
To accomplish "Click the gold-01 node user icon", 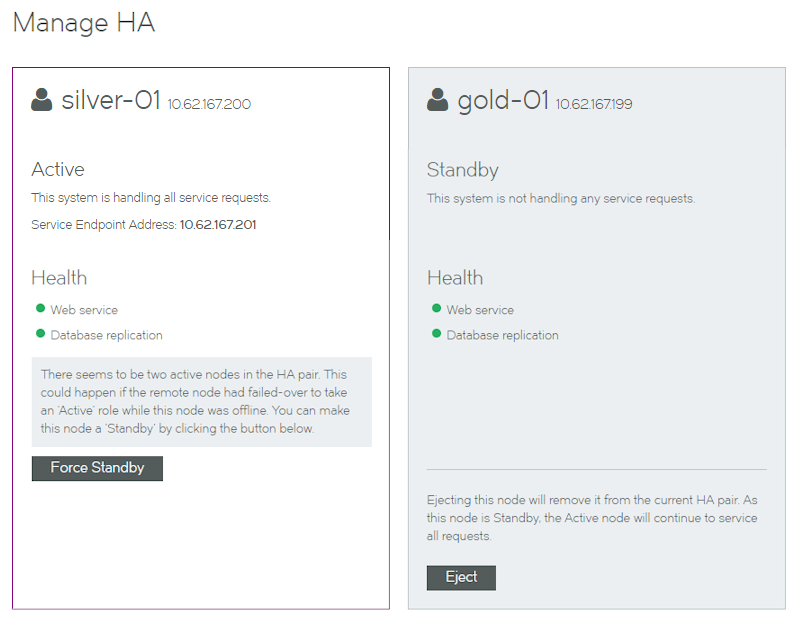I will point(437,99).
